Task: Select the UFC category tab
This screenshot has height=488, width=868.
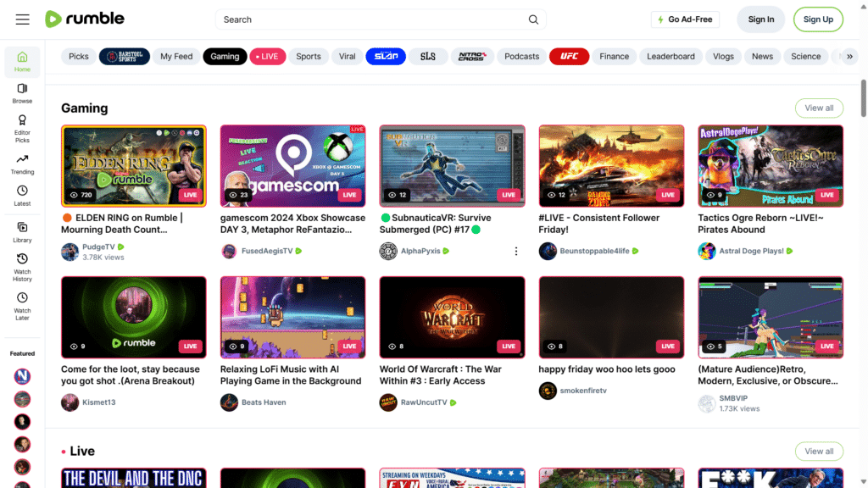Action: tap(569, 57)
